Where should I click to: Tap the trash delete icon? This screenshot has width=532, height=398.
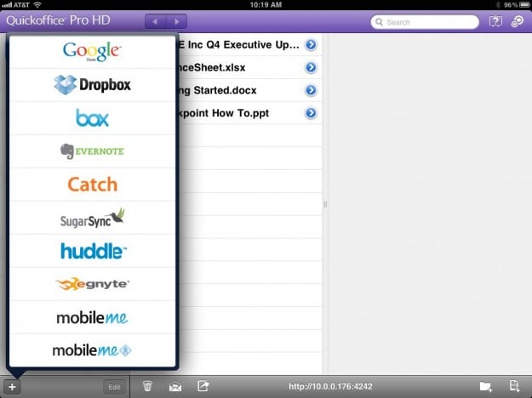pyautogui.click(x=147, y=386)
